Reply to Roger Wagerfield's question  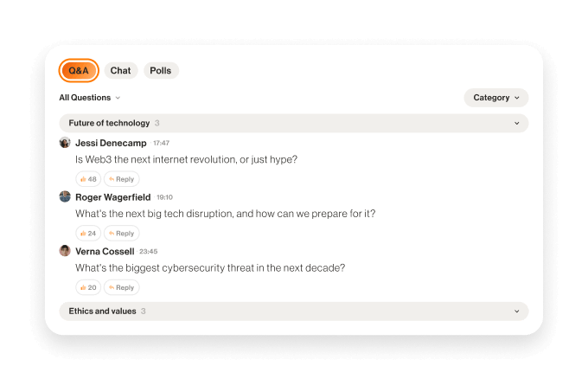coord(122,233)
